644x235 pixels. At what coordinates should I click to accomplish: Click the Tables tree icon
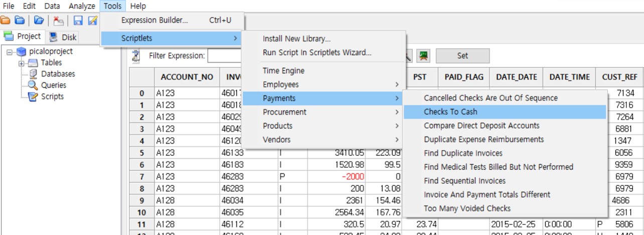point(33,63)
